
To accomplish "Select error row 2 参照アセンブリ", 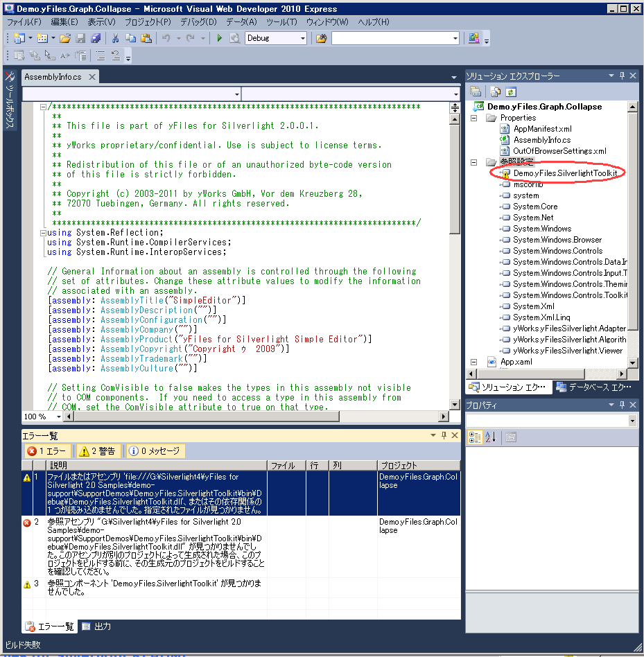I will click(241, 546).
